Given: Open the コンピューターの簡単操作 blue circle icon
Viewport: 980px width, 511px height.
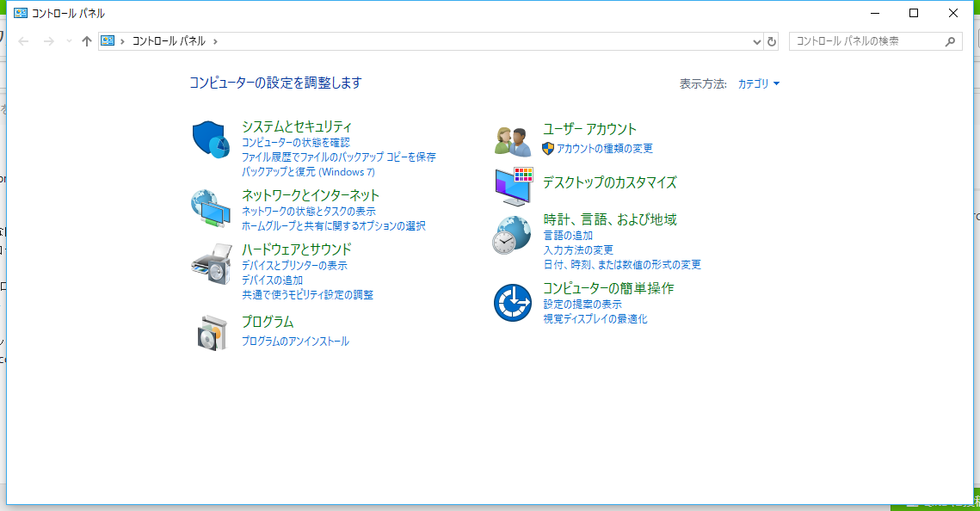Looking at the screenshot, I should tap(513, 303).
